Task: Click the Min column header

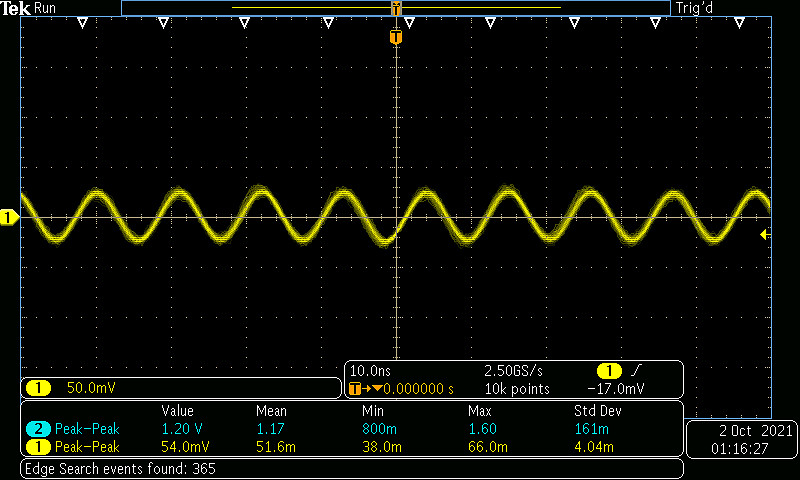Action: click(x=373, y=411)
